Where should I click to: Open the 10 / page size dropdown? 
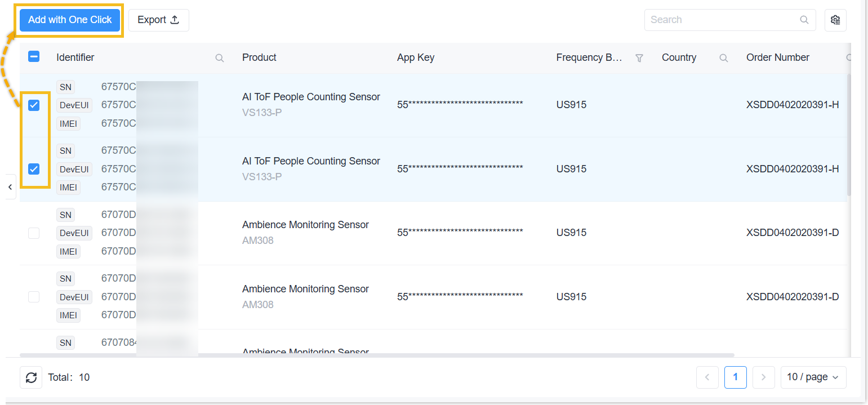(x=813, y=377)
